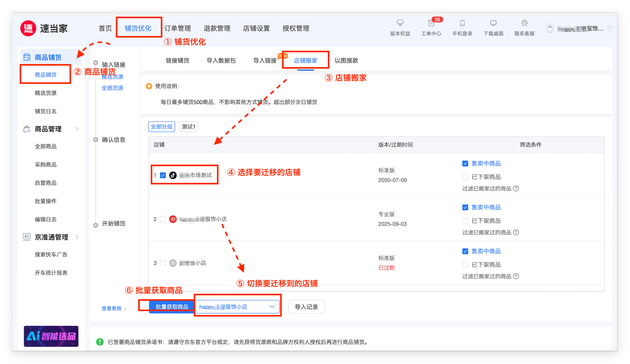The width and height of the screenshot is (630, 364).
Task: Switch to the 以图搜款 tab
Action: (x=346, y=60)
